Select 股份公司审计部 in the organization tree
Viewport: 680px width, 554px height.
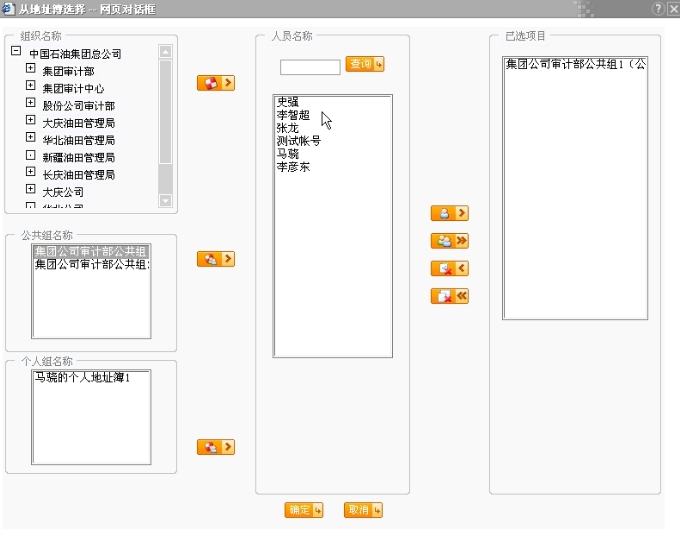coord(78,106)
